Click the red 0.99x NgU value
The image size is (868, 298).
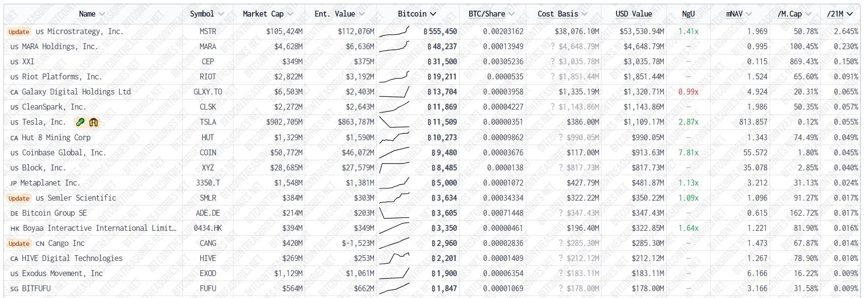pyautogui.click(x=688, y=92)
